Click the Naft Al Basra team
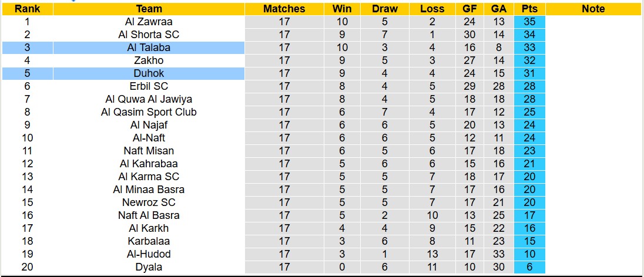 click(149, 215)
